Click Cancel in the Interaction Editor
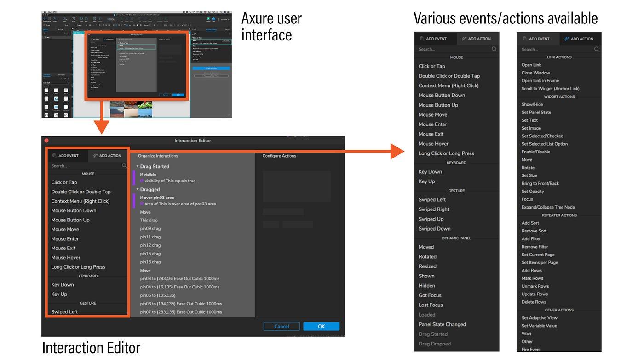 coord(282,326)
